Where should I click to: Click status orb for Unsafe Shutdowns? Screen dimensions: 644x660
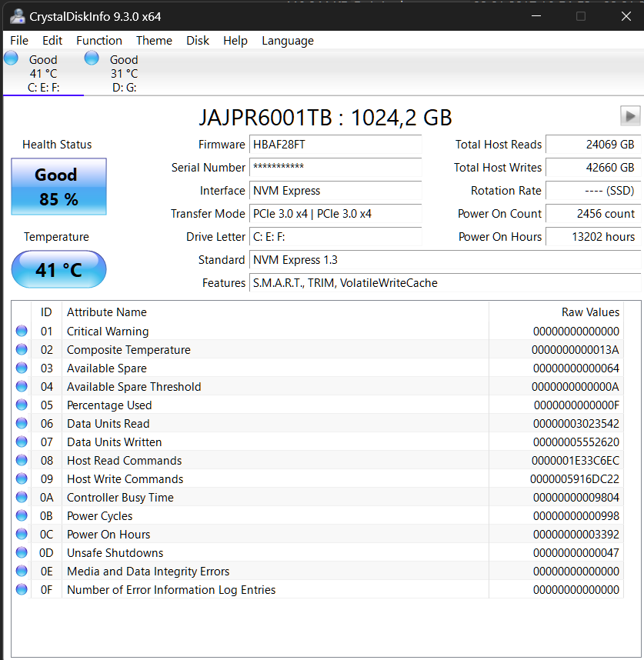(x=22, y=552)
